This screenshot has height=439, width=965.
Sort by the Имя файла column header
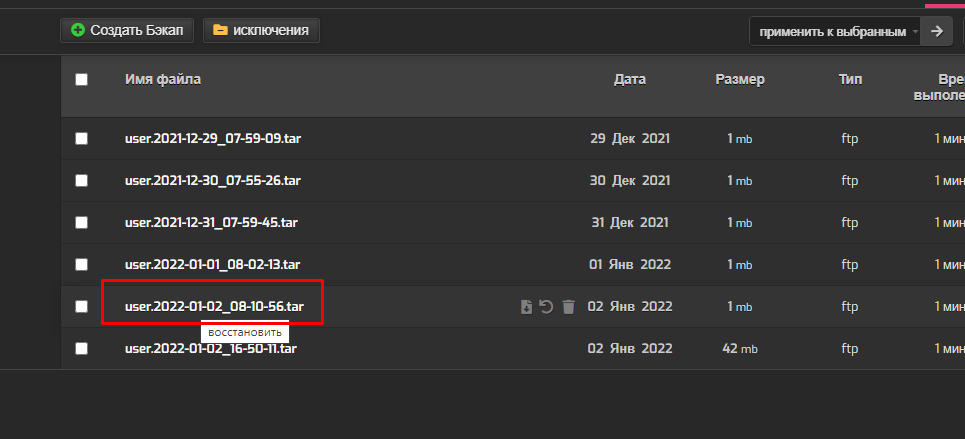pos(163,79)
